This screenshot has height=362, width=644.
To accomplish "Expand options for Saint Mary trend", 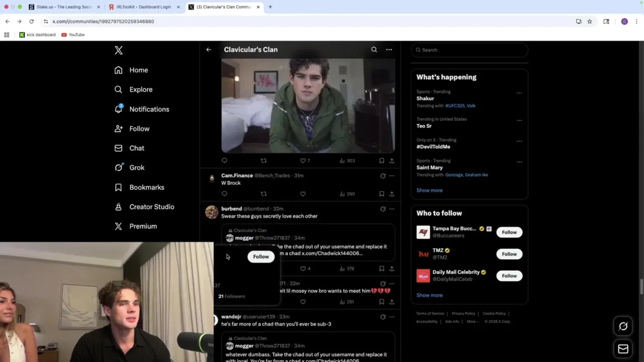I will click(x=519, y=162).
